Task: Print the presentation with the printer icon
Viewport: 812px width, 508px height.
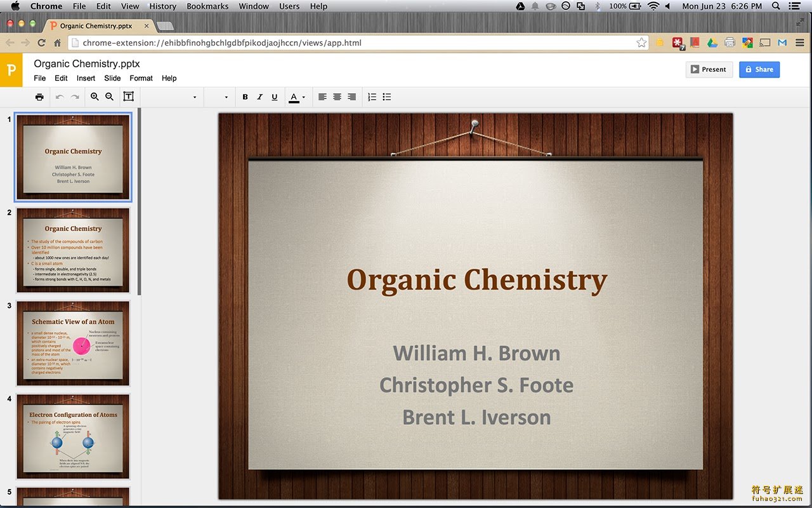Action: tap(39, 97)
